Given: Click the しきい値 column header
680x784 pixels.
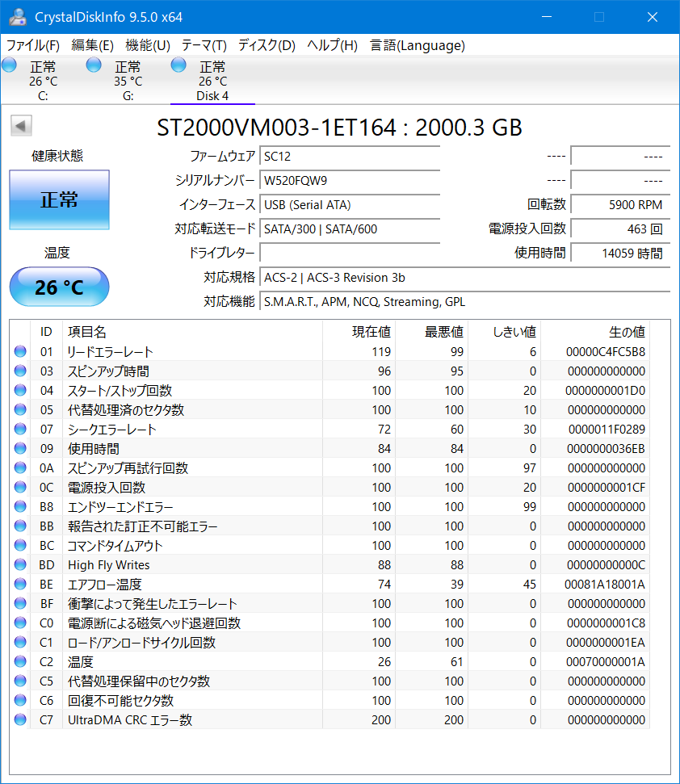Looking at the screenshot, I should 504,332.
